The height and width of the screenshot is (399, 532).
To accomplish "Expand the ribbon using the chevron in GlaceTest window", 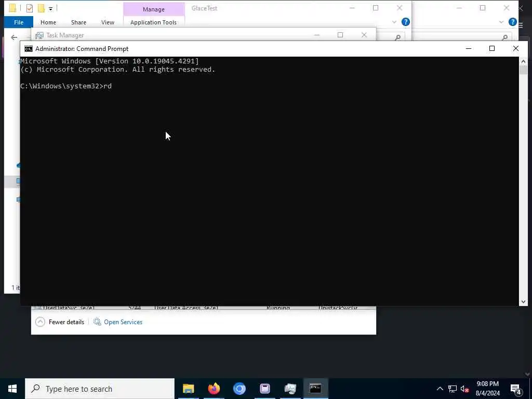I will pyautogui.click(x=394, y=22).
